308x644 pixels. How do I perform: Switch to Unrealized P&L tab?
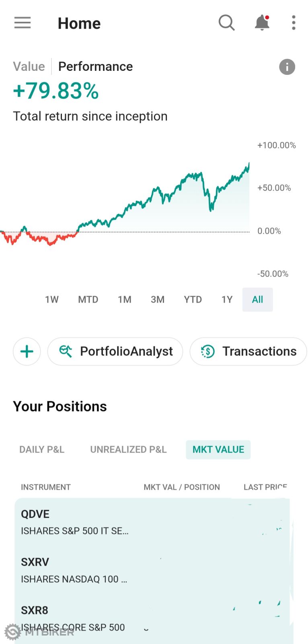(128, 450)
